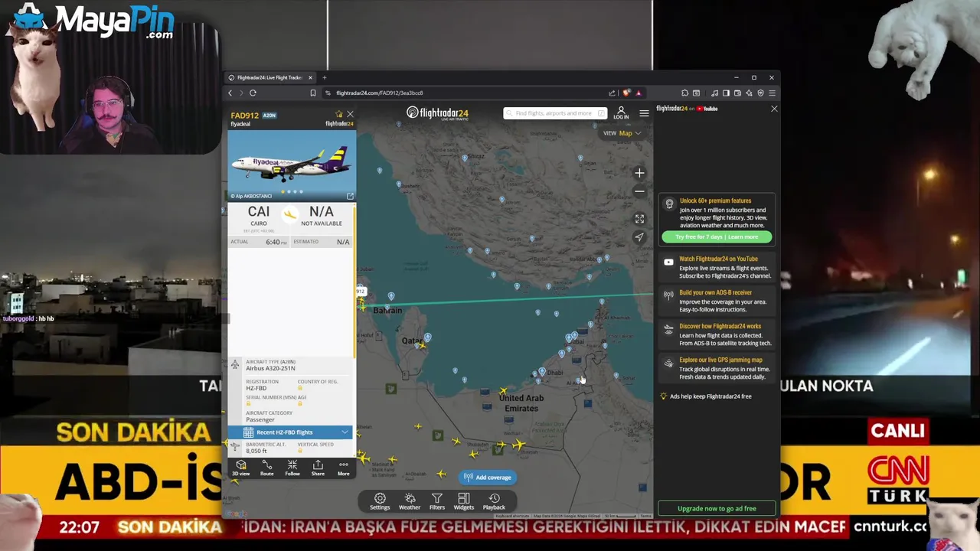Click the Airbus A320-251N aircraft type
The height and width of the screenshot is (551, 980).
[270, 368]
